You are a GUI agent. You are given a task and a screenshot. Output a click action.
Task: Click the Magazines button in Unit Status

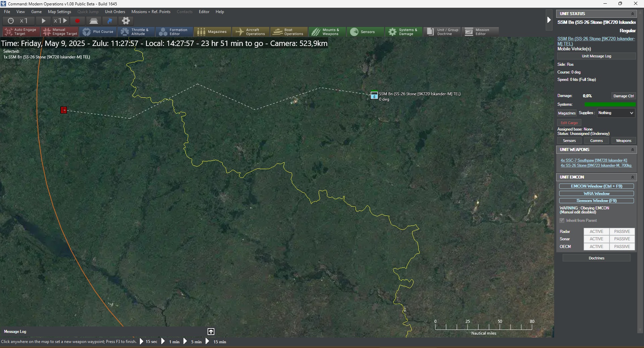point(567,113)
